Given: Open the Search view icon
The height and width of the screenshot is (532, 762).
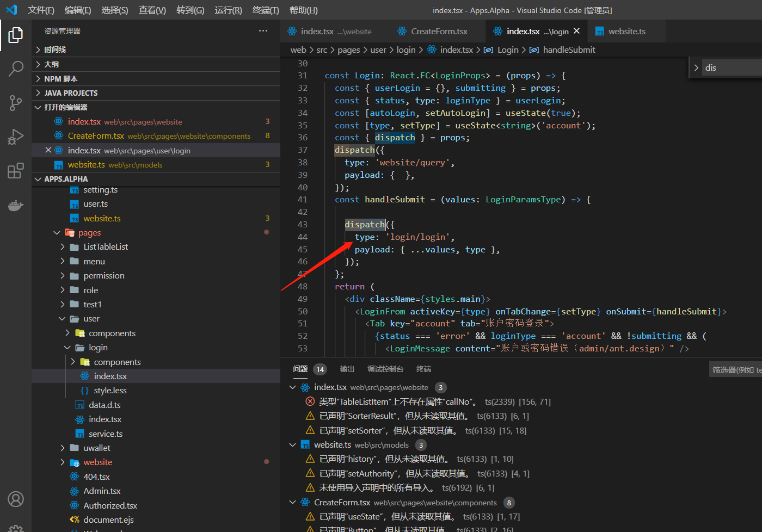Looking at the screenshot, I should [16, 69].
